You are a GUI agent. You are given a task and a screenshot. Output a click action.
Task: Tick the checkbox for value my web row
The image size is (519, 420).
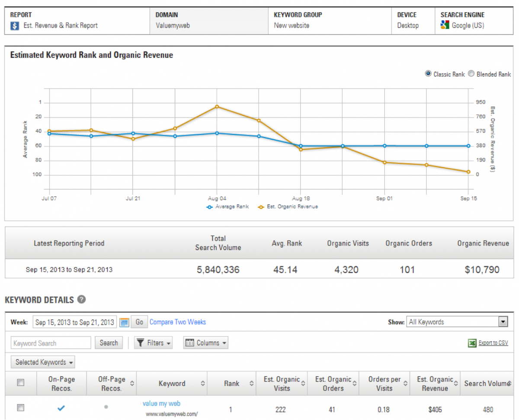[20, 407]
